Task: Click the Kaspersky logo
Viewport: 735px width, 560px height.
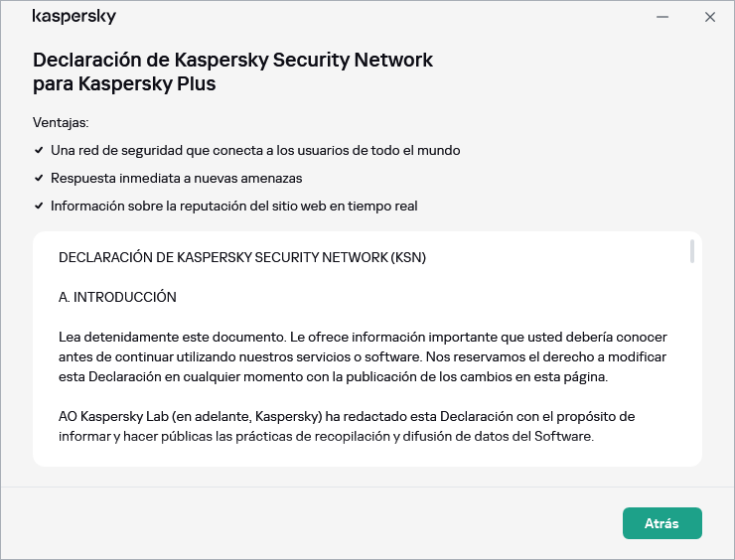Action: tap(74, 17)
